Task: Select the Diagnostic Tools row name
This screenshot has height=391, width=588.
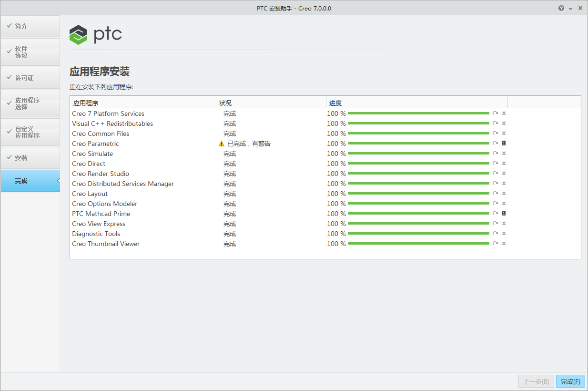Action: pos(96,234)
